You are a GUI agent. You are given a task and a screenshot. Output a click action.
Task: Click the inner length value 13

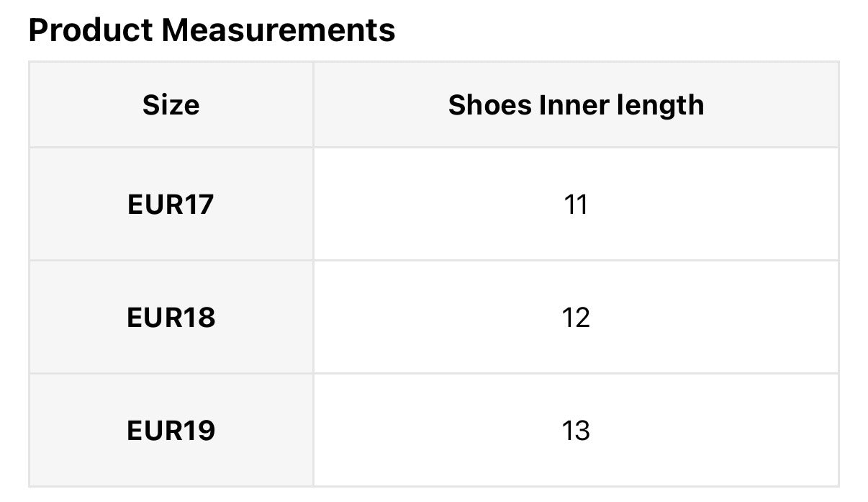(576, 431)
